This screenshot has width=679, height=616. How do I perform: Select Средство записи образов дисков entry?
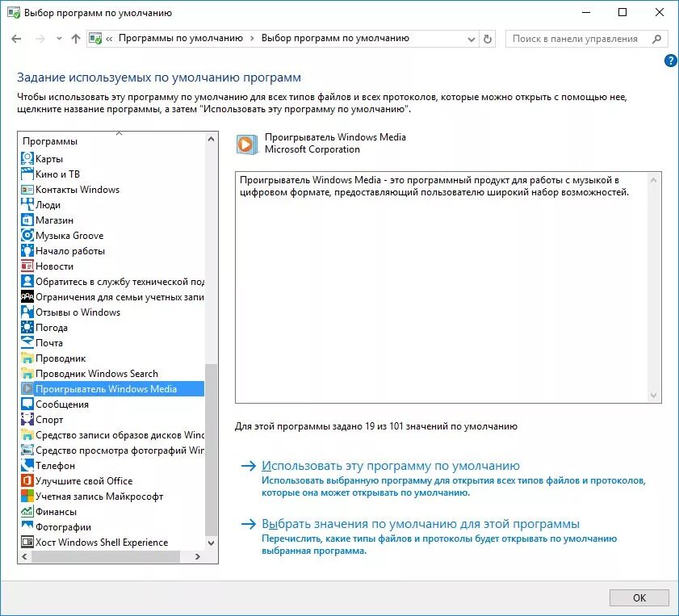coord(112,434)
